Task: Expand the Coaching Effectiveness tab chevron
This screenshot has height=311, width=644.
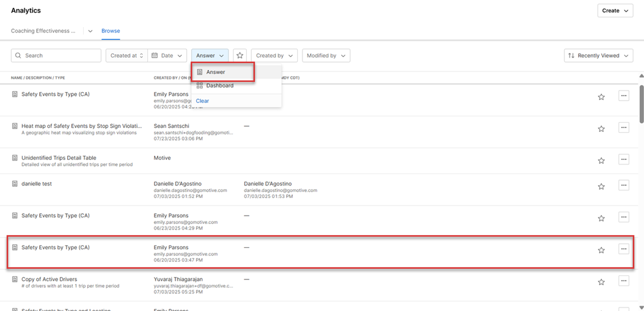Action: 90,30
